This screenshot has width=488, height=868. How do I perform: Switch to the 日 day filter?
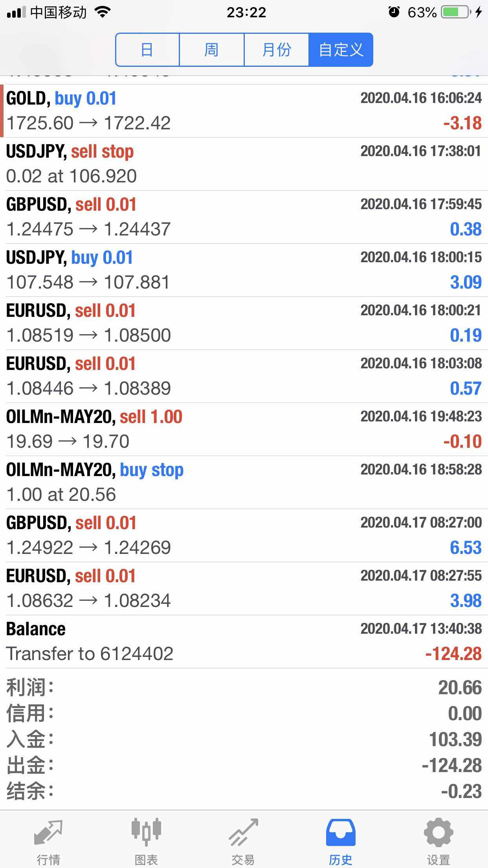(x=147, y=50)
